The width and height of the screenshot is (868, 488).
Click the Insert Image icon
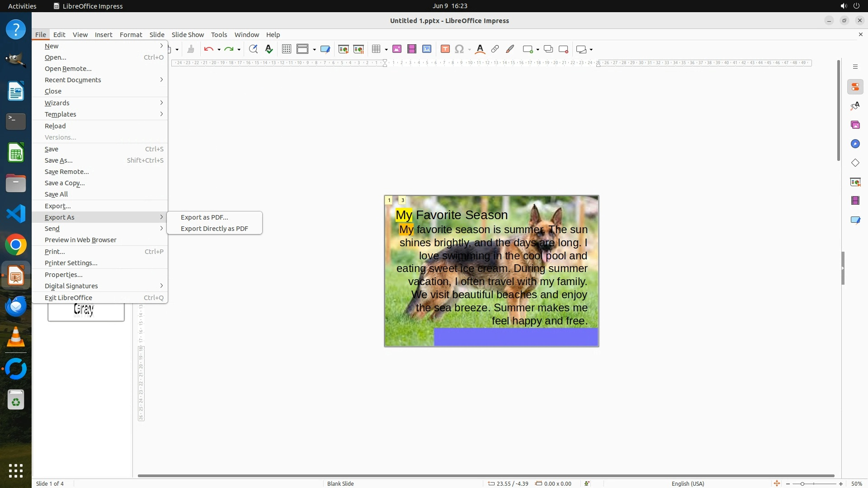point(397,49)
